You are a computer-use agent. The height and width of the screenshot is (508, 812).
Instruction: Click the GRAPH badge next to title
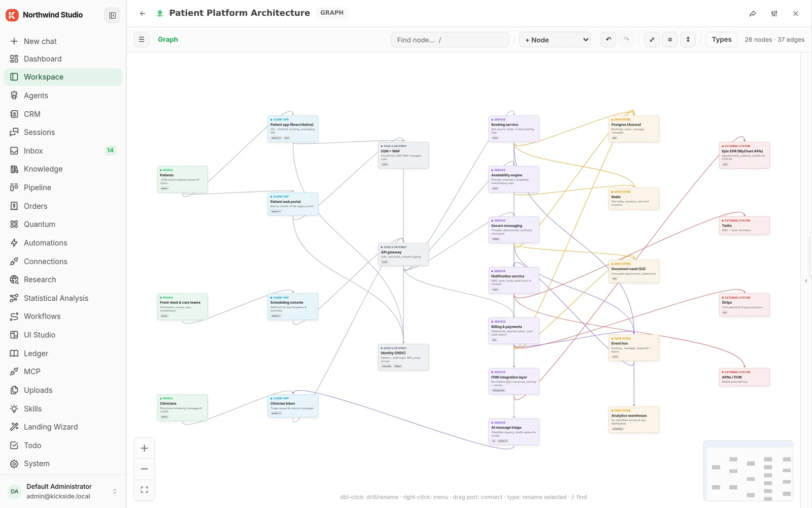tap(332, 13)
